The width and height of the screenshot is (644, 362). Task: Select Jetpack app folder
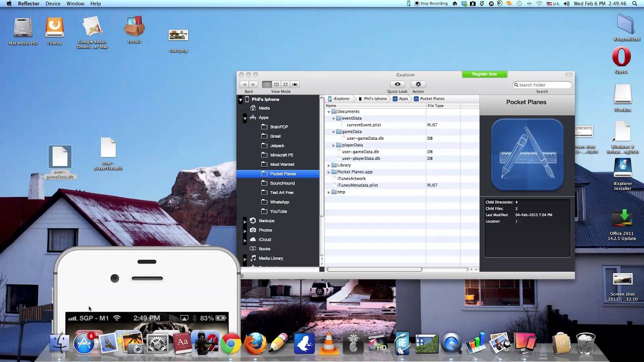278,146
